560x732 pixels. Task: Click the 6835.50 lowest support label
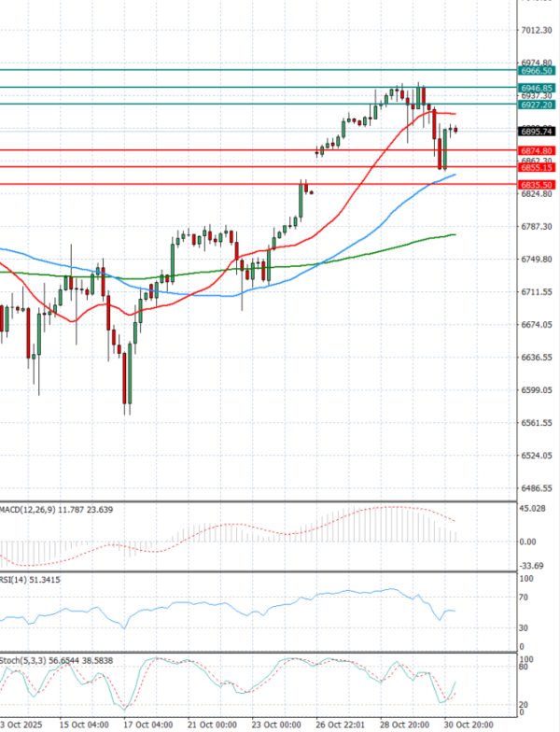tap(538, 185)
